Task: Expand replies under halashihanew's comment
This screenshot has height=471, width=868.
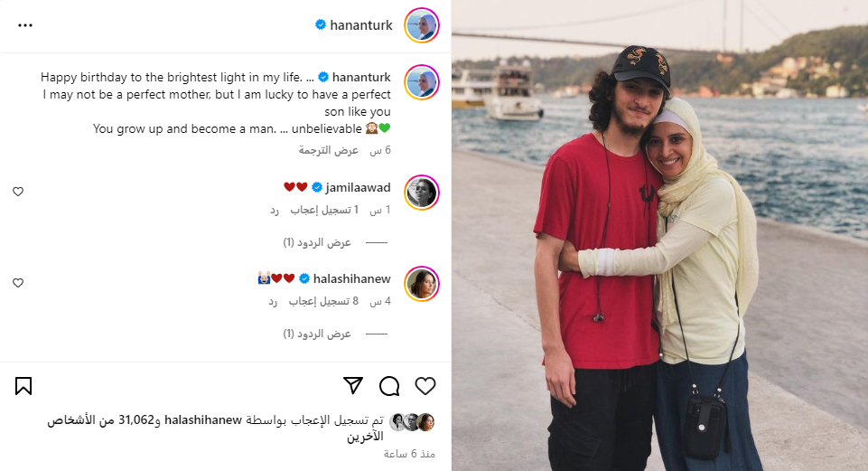Action: (317, 334)
